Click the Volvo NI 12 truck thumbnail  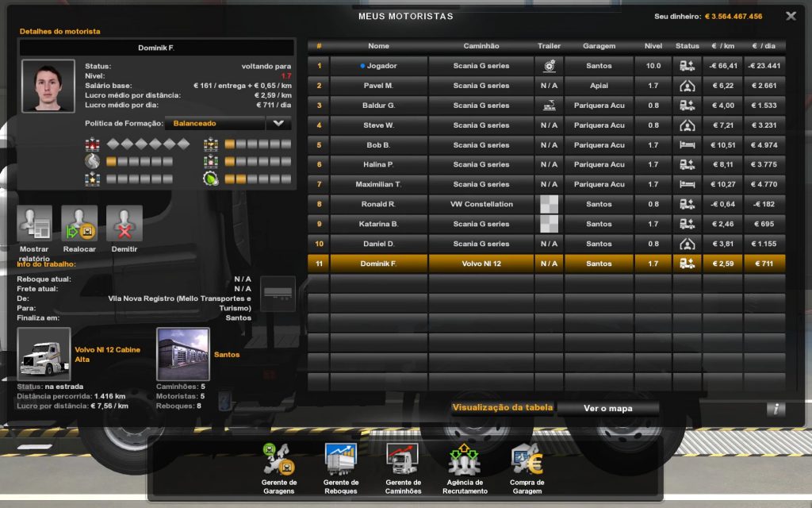44,354
